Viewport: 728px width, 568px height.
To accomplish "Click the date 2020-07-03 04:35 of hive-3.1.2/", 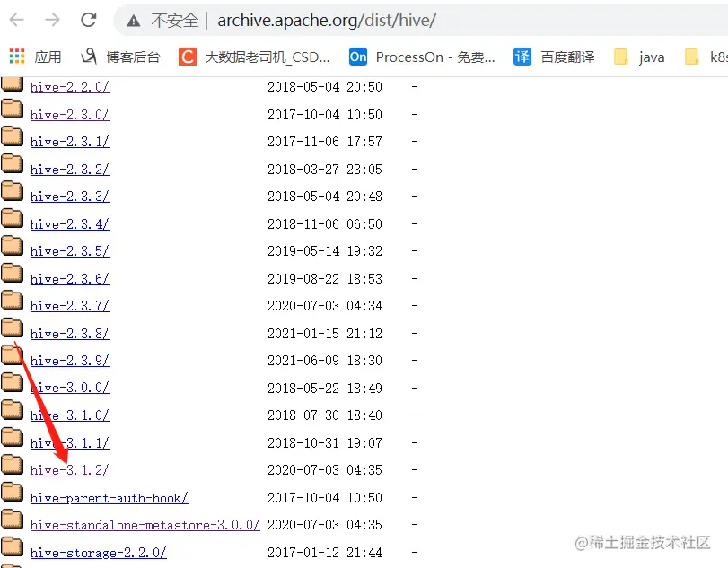I will pos(325,470).
